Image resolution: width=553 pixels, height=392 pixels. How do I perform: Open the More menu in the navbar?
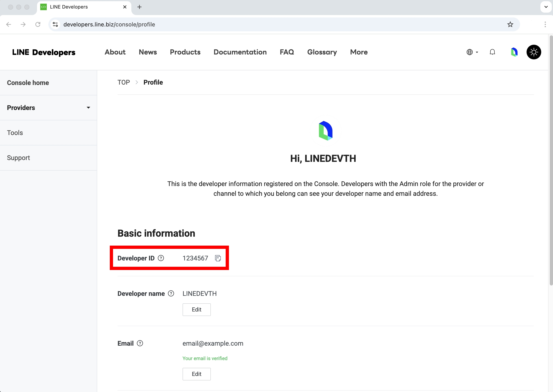pos(359,52)
